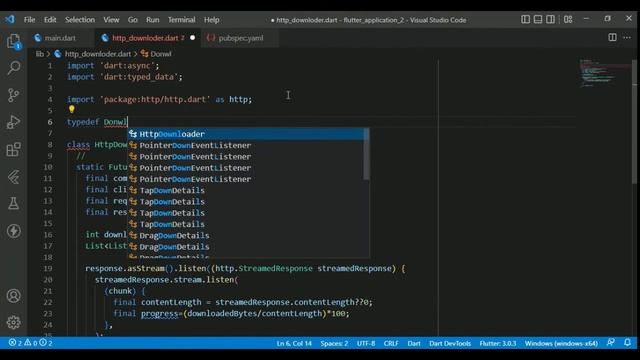Split the editor to the right
Screen dimensions: 640x360
click(612, 38)
